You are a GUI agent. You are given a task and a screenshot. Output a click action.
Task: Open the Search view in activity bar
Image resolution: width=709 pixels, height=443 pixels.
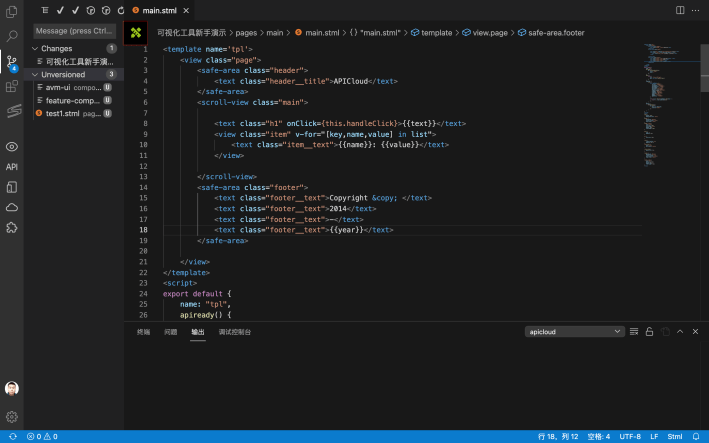[12, 36]
